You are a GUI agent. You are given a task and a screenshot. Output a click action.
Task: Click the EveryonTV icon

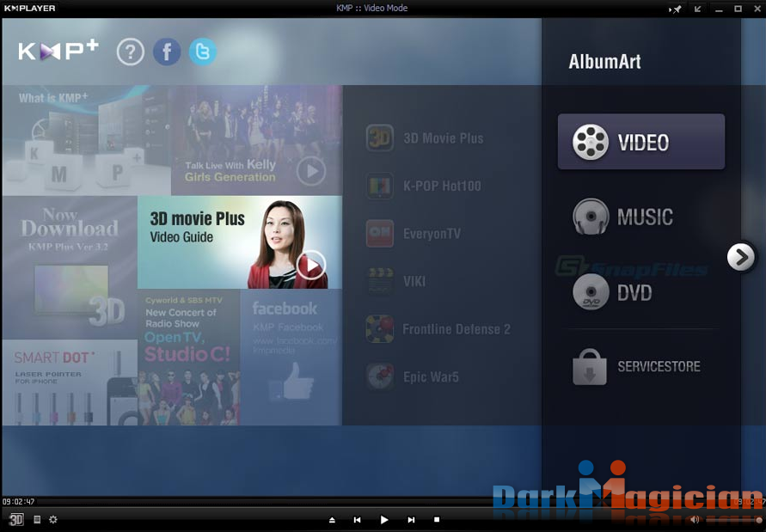tap(380, 234)
